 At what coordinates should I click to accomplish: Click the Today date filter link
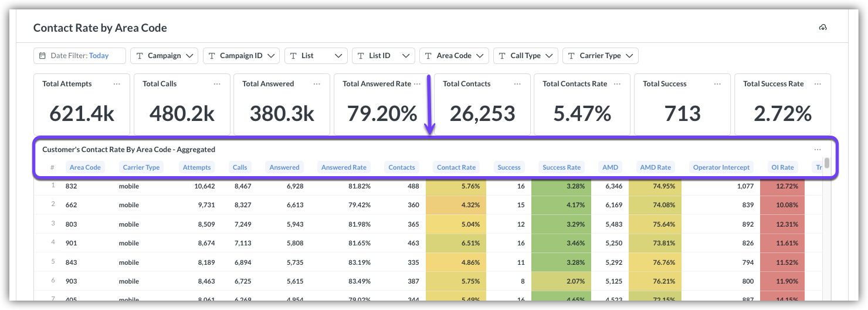click(99, 56)
